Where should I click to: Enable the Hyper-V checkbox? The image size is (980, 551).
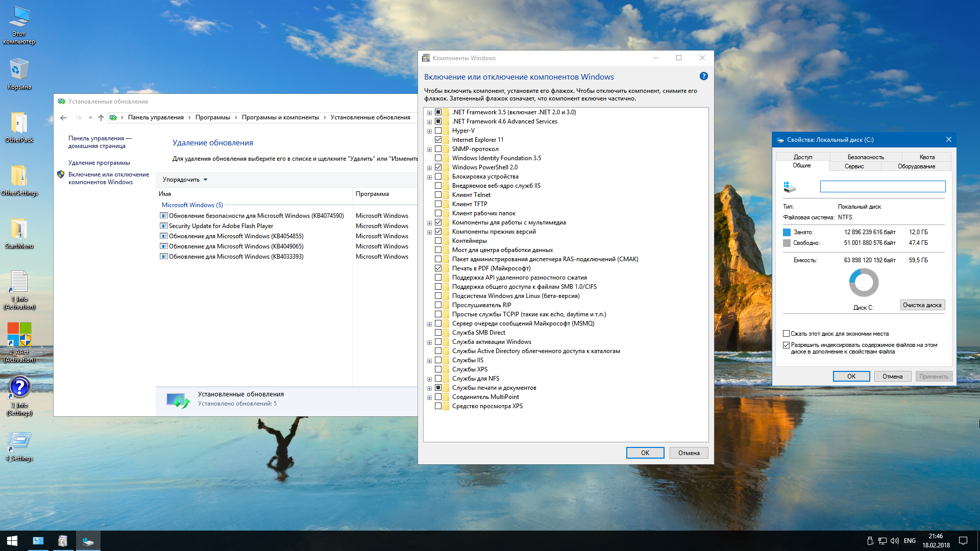tap(438, 131)
